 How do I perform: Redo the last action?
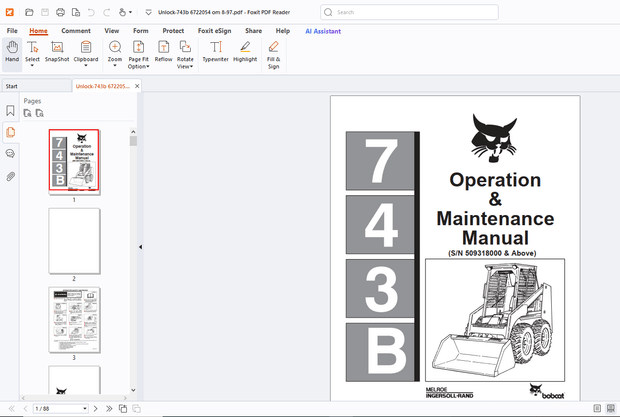pyautogui.click(x=106, y=12)
